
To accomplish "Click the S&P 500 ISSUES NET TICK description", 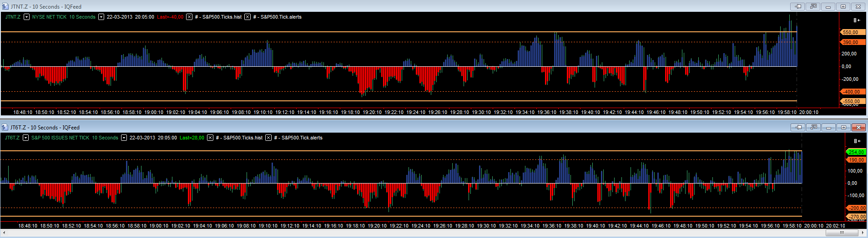I will click(x=60, y=138).
